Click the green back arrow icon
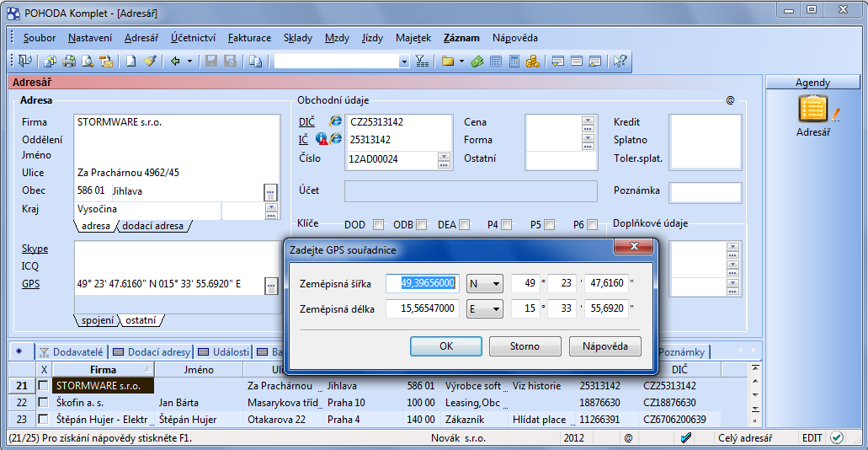Viewport: 868px width, 450px height. (x=175, y=61)
